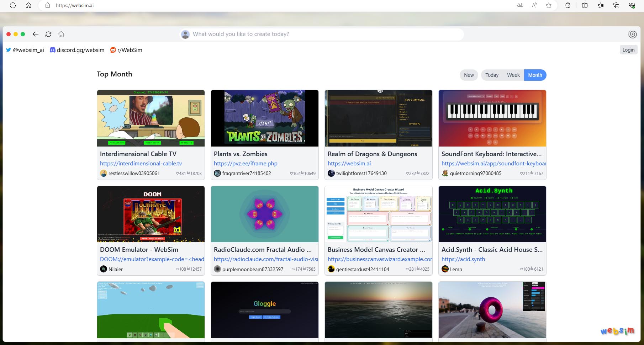
Task: Open the discord.gg/websim link
Action: coord(81,50)
